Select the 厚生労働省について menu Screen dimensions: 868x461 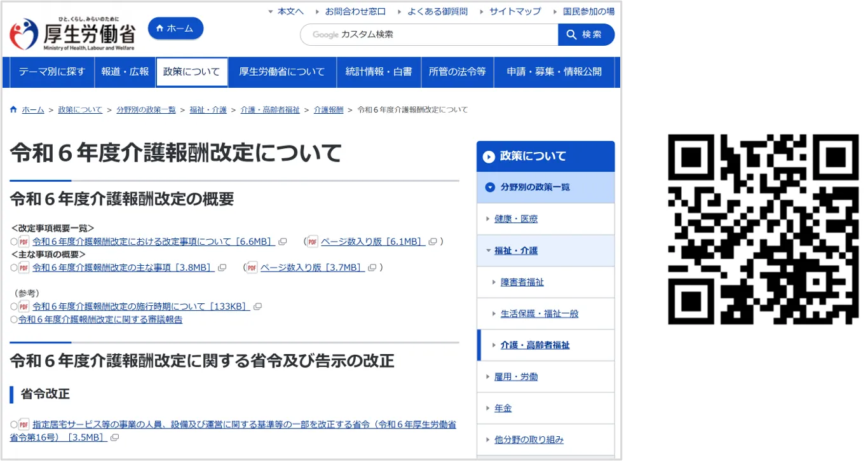click(282, 72)
